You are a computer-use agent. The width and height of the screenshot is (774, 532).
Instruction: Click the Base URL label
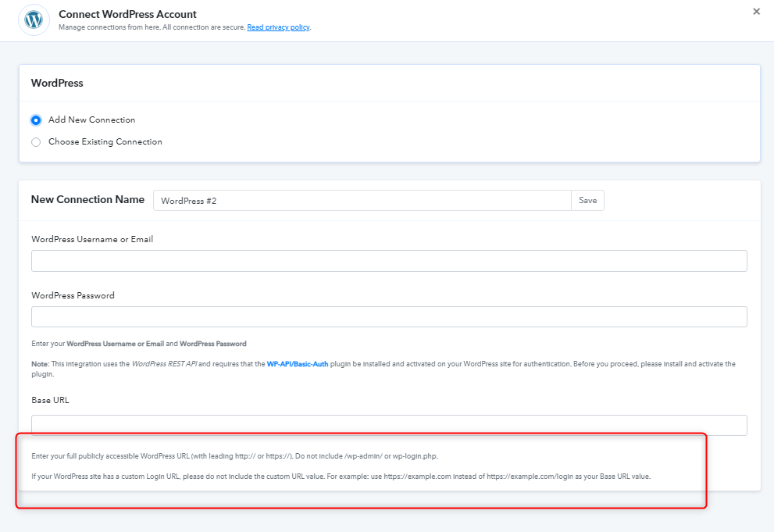[x=50, y=400]
